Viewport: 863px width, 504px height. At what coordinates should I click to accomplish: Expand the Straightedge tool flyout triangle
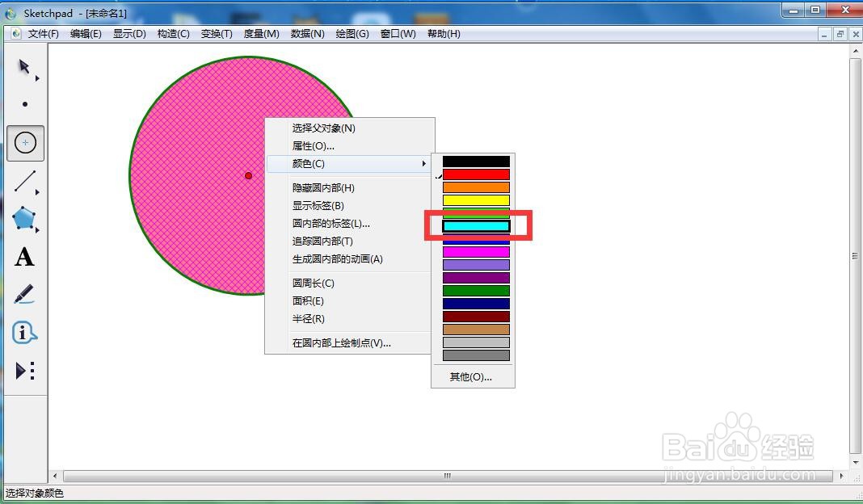click(37, 192)
